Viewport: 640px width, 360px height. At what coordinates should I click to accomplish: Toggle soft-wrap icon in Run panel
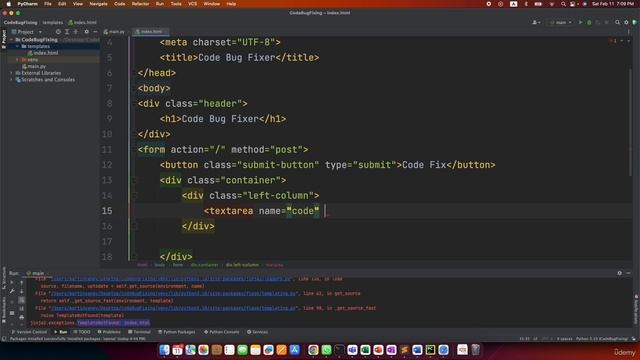tap(22, 300)
